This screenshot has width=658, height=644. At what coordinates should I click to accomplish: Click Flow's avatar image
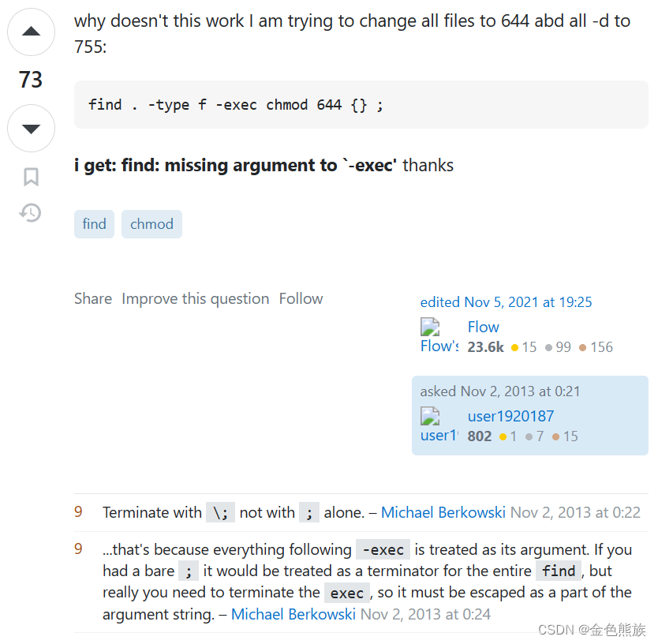click(439, 336)
